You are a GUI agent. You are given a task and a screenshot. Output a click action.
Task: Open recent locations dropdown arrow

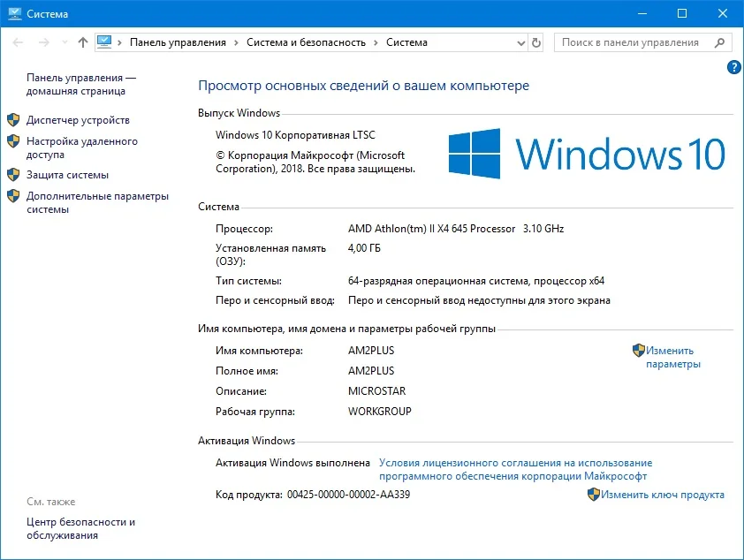[65, 42]
